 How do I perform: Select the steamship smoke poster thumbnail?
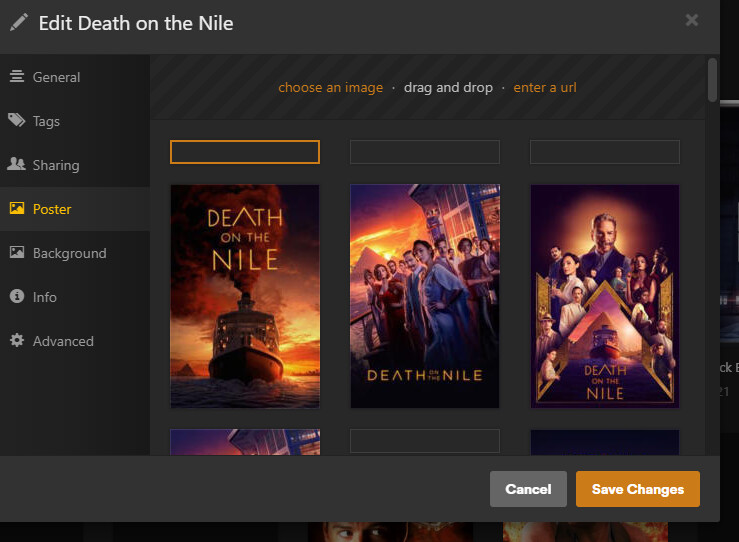(245, 296)
